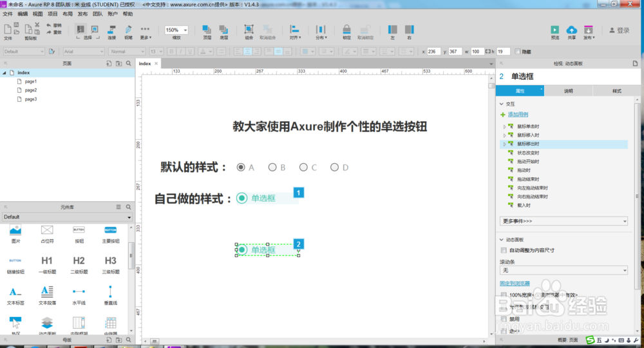Add a new page in Pages panel

pyautogui.click(x=109, y=63)
